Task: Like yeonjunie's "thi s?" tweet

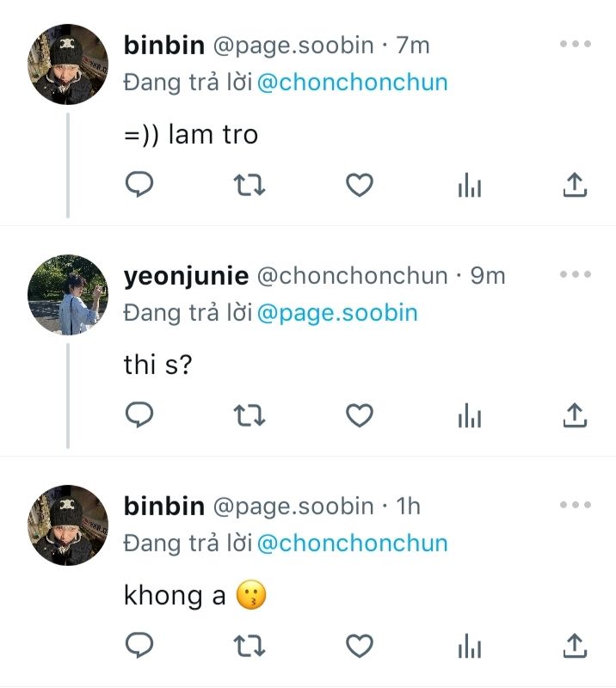Action: [359, 415]
